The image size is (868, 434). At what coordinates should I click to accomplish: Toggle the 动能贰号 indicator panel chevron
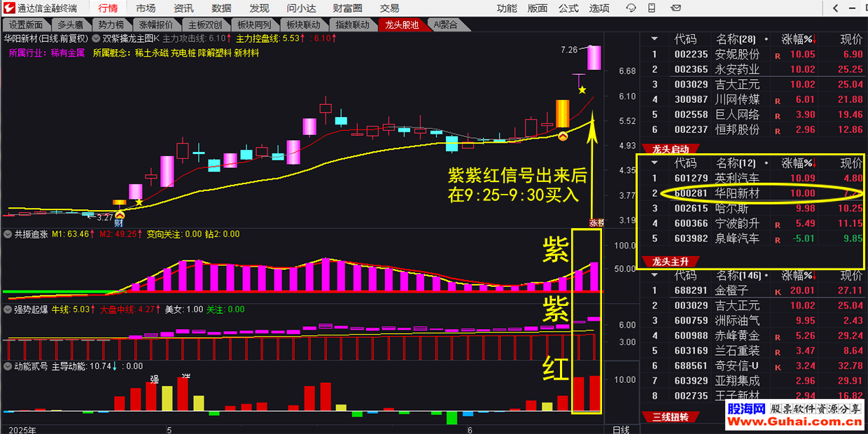point(8,365)
